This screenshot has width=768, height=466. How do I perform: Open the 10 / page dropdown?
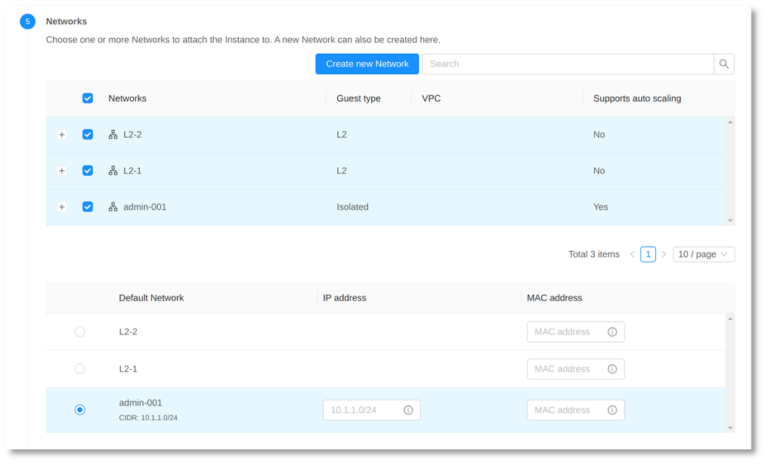tap(703, 254)
